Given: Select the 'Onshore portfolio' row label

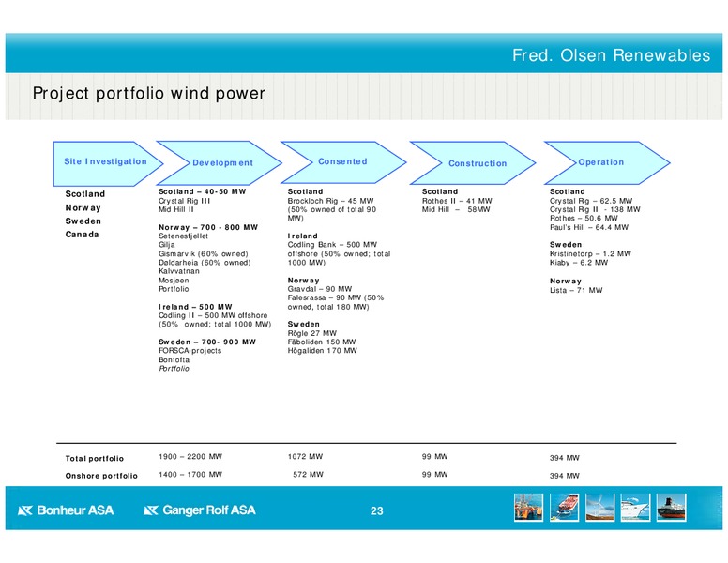Looking at the screenshot, I should point(101,476).
